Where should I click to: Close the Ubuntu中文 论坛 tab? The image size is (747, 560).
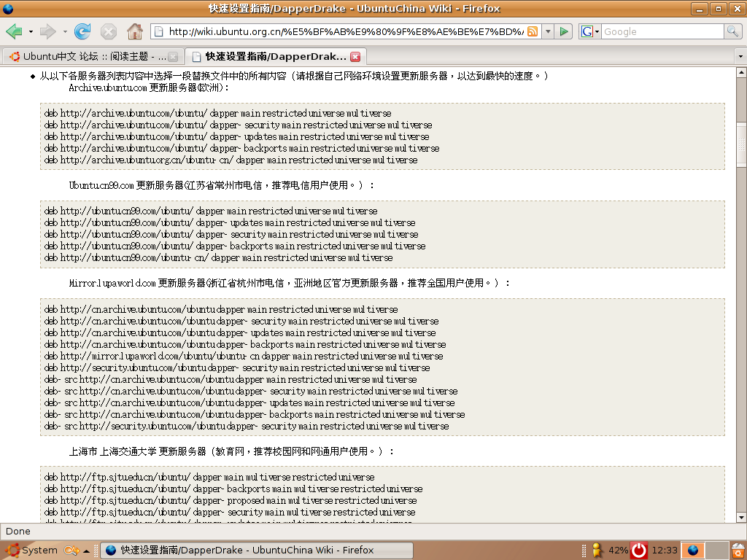click(173, 57)
